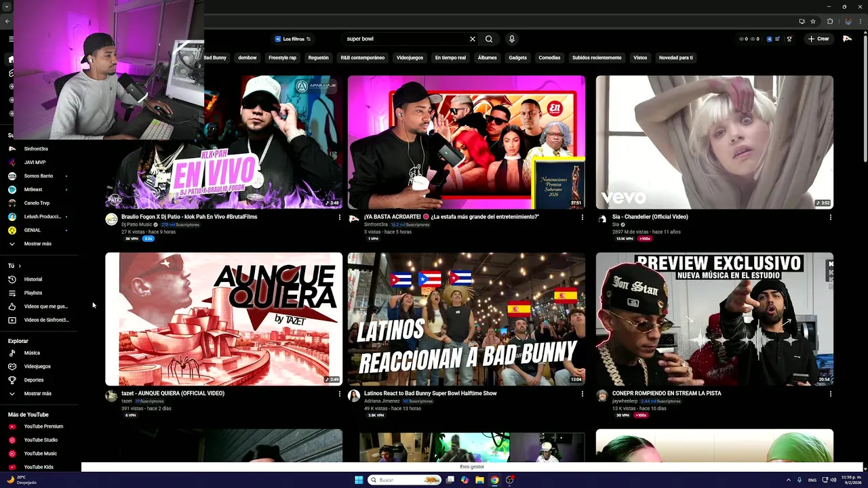Clear the search box text
Image resolution: width=868 pixels, height=488 pixels.
473,39
